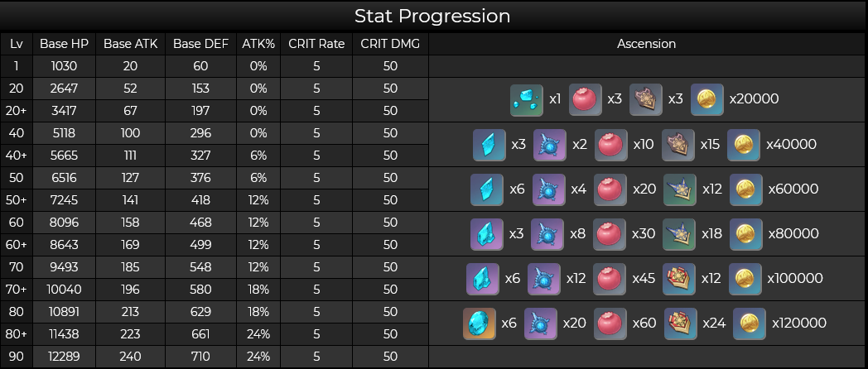Screen dimensions: 868x369
Task: Select the level 90 row's HP value 12289
Action: click(65, 357)
